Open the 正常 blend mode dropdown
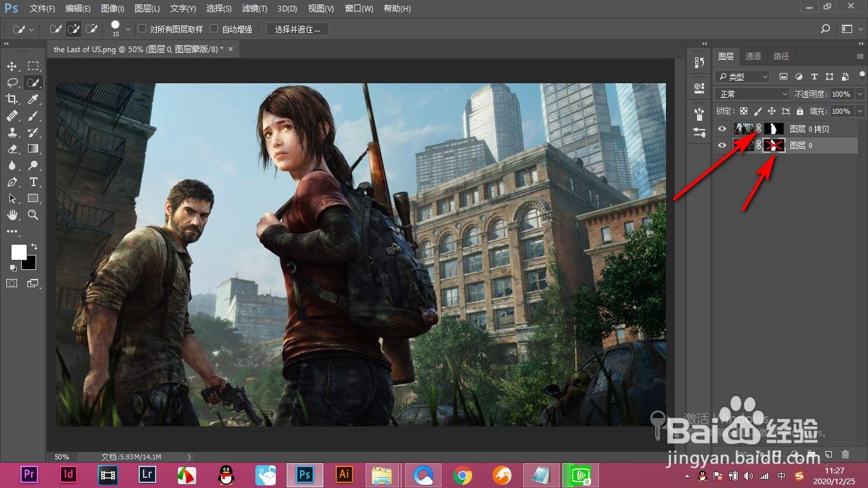 point(752,94)
